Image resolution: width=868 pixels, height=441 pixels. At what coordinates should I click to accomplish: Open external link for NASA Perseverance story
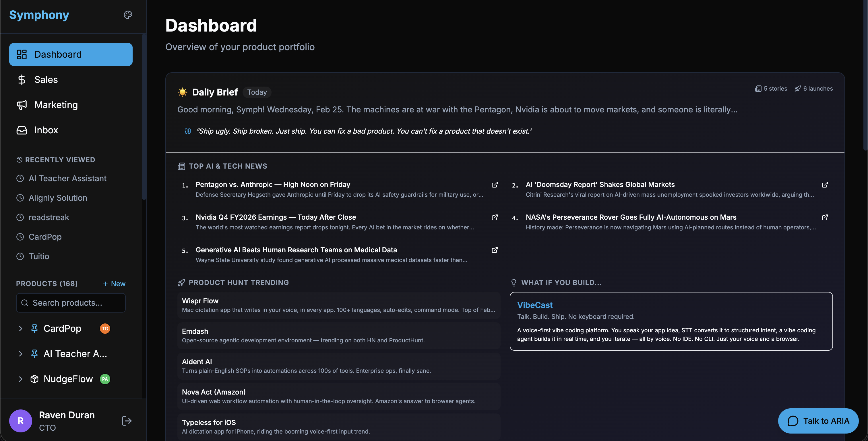[x=825, y=217]
